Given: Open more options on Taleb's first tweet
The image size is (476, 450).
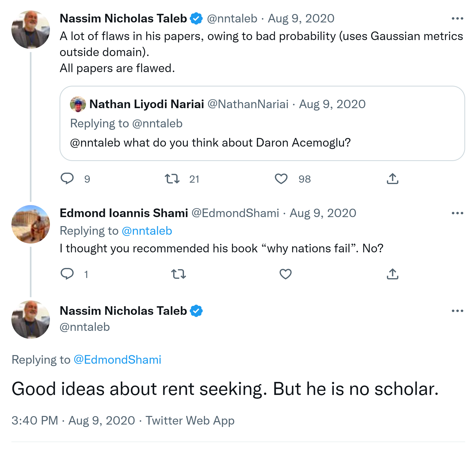Looking at the screenshot, I should click(457, 18).
